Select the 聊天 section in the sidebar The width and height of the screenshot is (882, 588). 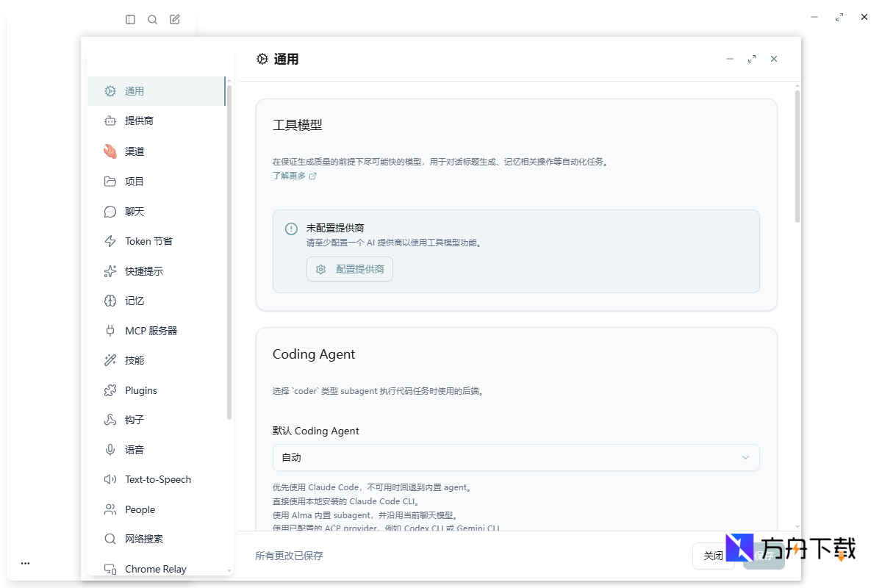[135, 211]
